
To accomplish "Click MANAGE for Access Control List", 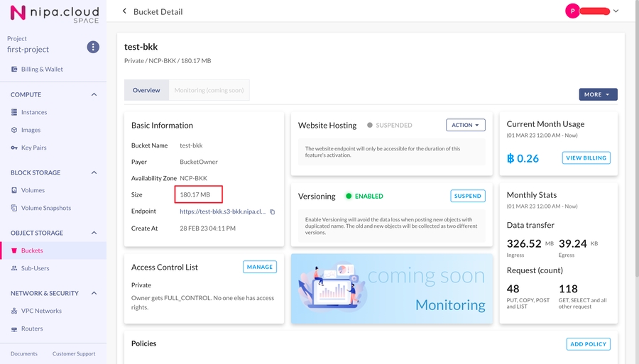I will (259, 267).
